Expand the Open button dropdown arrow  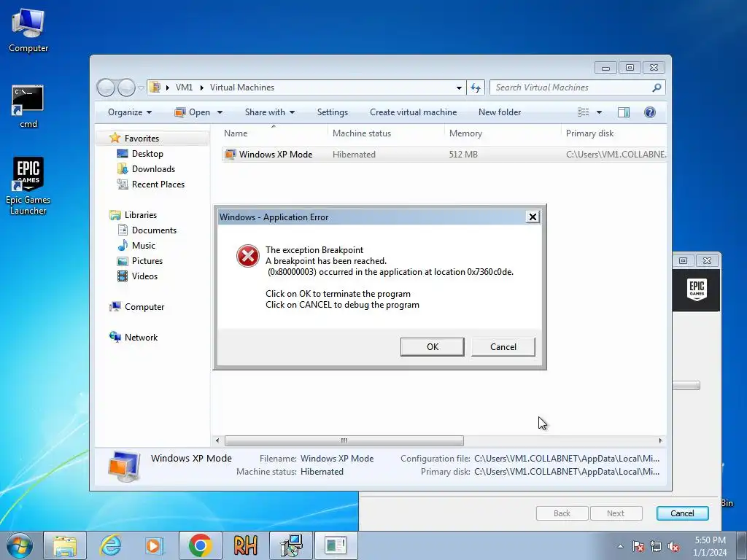tap(220, 112)
